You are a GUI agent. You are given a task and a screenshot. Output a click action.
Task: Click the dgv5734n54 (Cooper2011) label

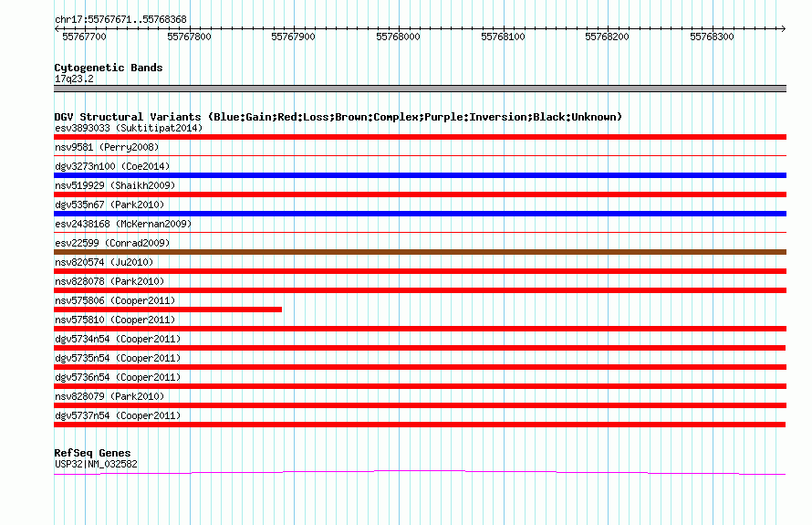[118, 339]
